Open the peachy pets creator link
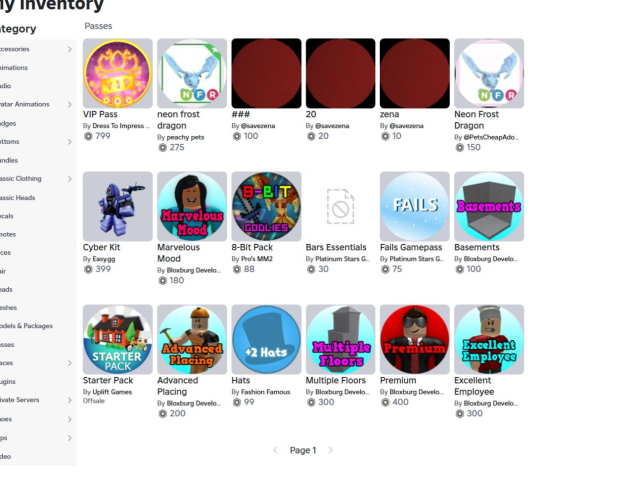 pyautogui.click(x=185, y=137)
